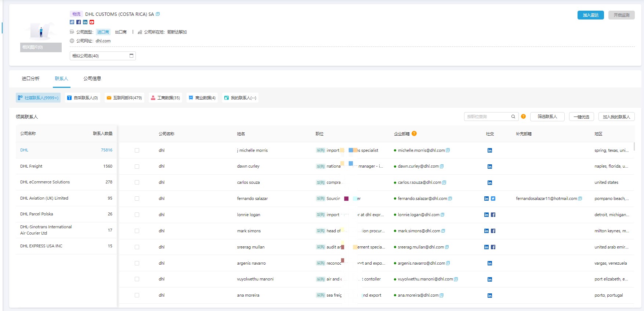Click the 筛选联系人 button
Screen dimensions: 644x311
click(x=547, y=117)
